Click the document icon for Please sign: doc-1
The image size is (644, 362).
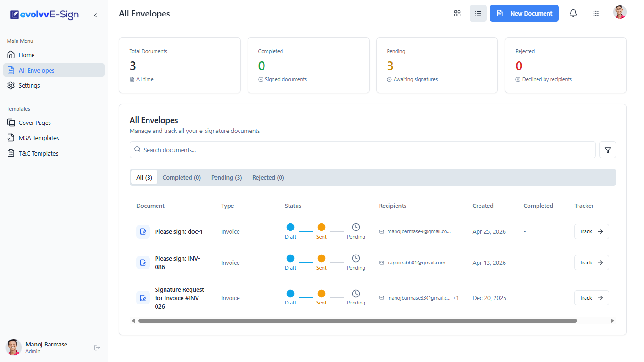click(x=143, y=232)
